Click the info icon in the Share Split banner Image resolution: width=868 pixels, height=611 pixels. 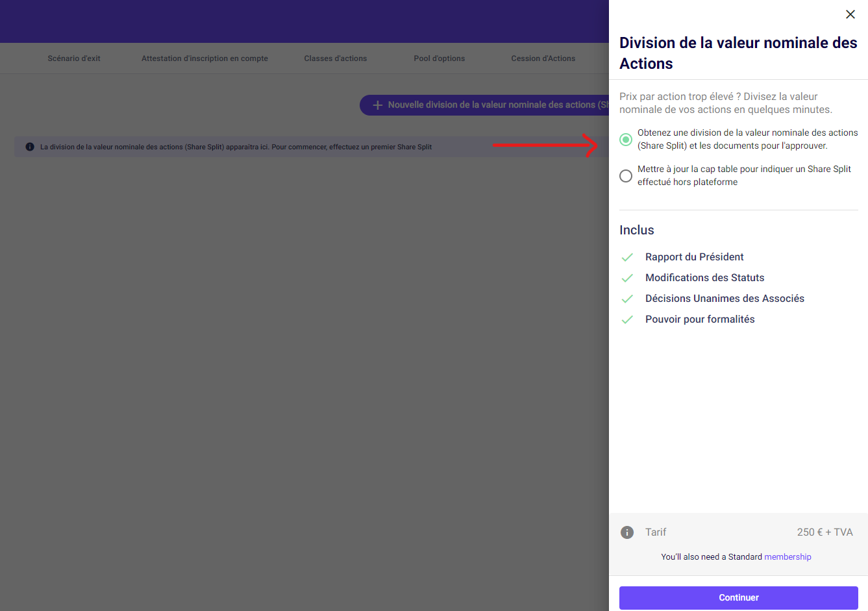(x=30, y=147)
